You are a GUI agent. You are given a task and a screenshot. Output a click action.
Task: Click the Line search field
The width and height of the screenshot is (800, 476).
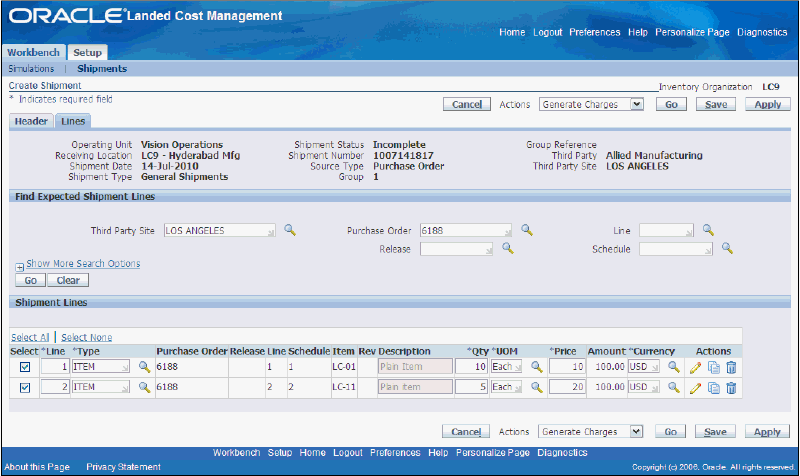coord(666,231)
